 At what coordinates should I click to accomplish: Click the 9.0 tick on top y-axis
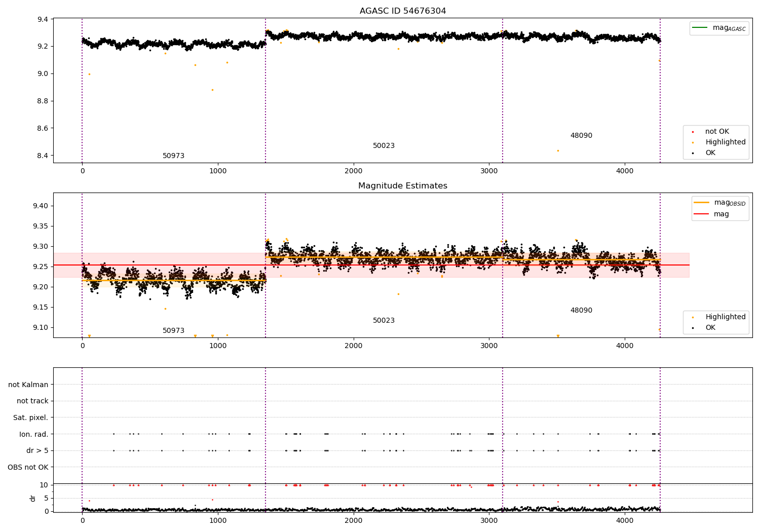click(43, 74)
